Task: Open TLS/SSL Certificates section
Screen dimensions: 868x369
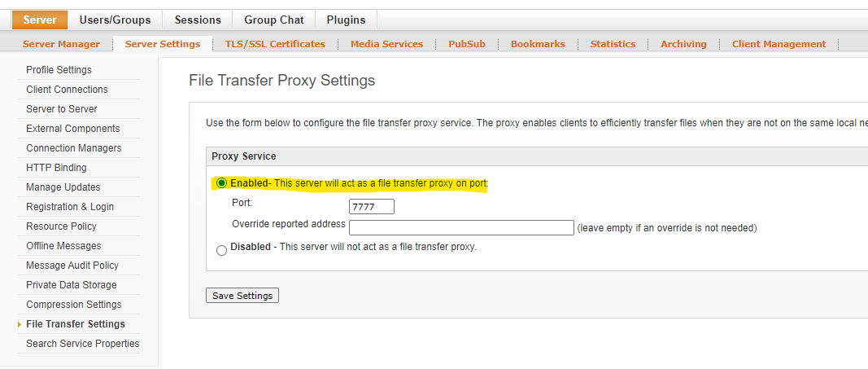Action: pyautogui.click(x=275, y=44)
